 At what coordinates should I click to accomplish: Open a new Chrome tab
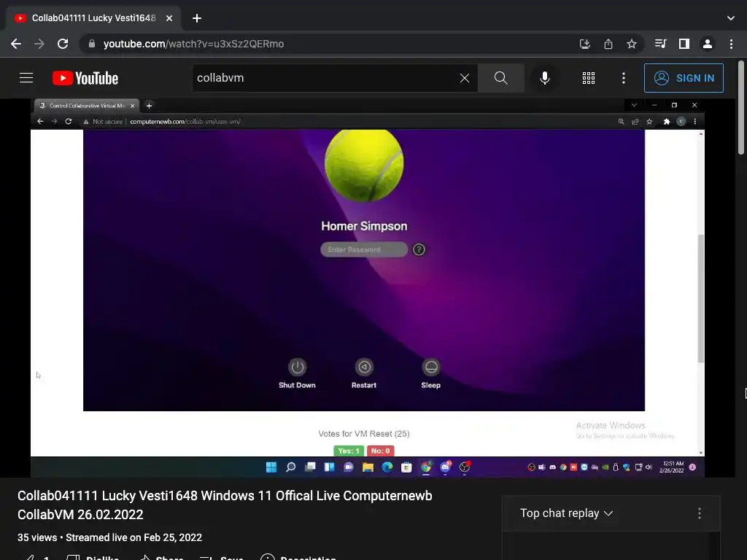[197, 18]
